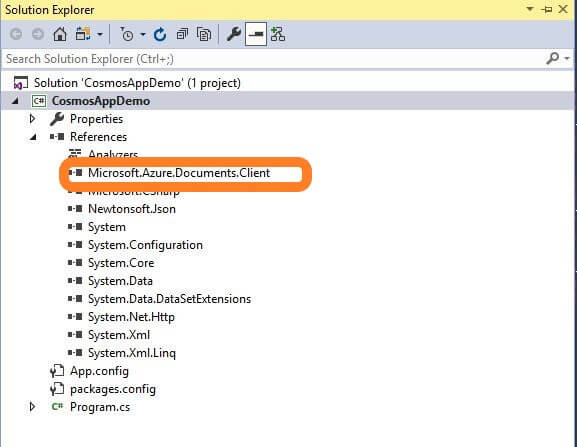Select System.Data.DataSetExtensions reference
This screenshot has width=577, height=447.
click(x=169, y=299)
